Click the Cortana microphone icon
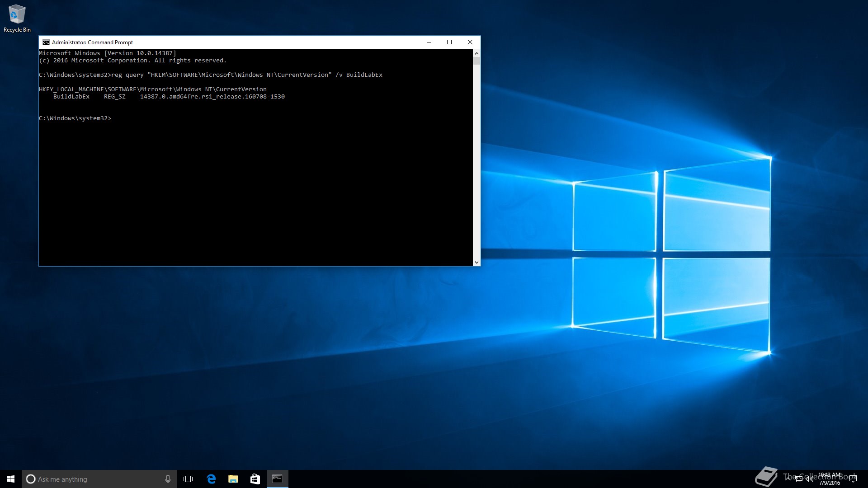This screenshot has height=488, width=868. point(168,479)
